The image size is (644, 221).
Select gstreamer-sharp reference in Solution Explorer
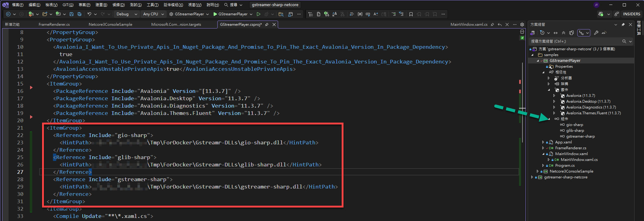point(580,136)
